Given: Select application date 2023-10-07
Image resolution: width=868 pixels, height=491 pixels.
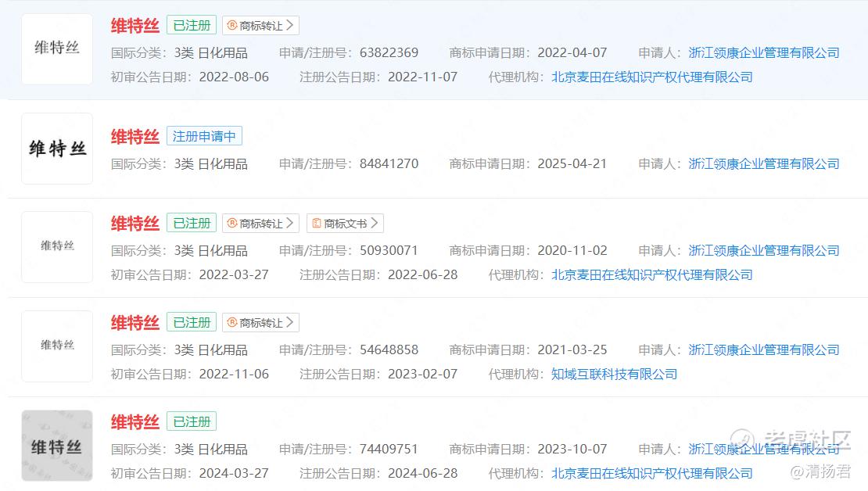Looking at the screenshot, I should (572, 449).
